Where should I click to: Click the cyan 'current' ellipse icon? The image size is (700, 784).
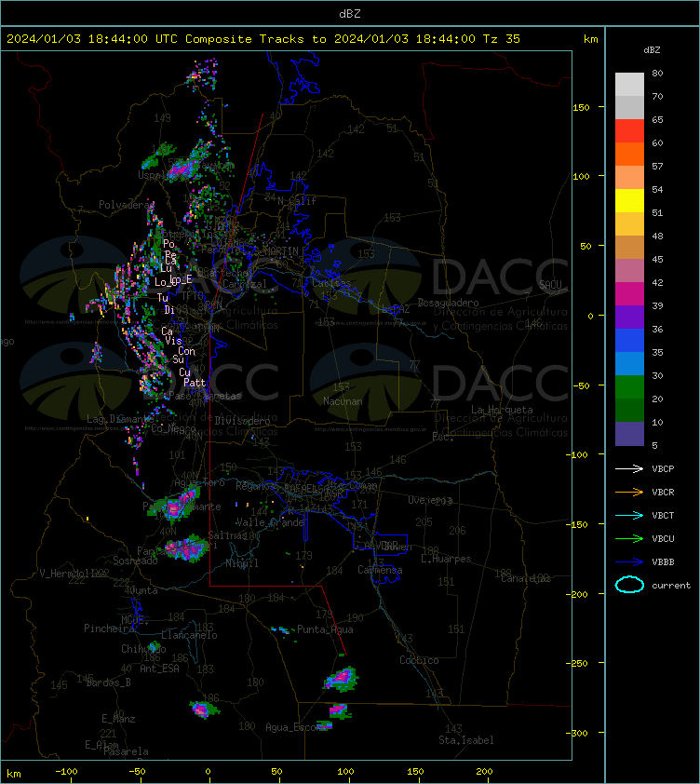tap(629, 585)
